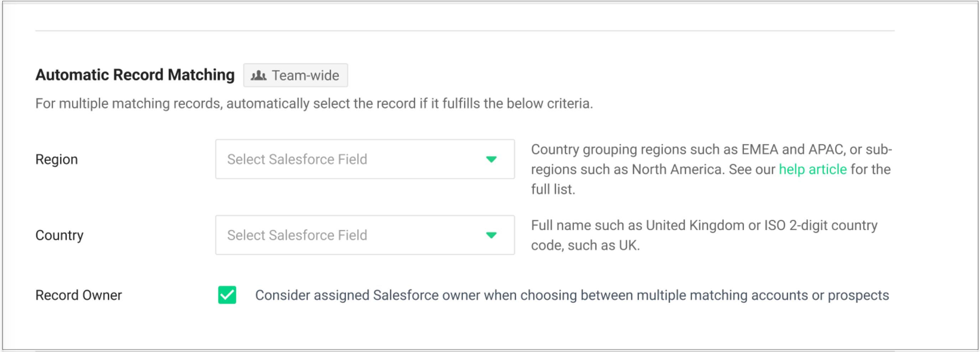The height and width of the screenshot is (352, 980).
Task: Click the green arrow in Country dropdown
Action: tap(491, 235)
